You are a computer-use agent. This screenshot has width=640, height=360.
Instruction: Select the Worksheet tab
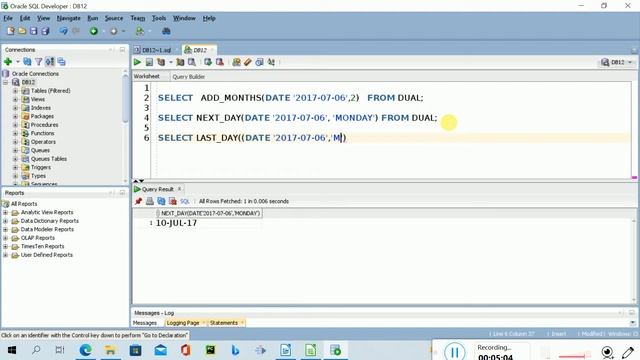click(147, 76)
